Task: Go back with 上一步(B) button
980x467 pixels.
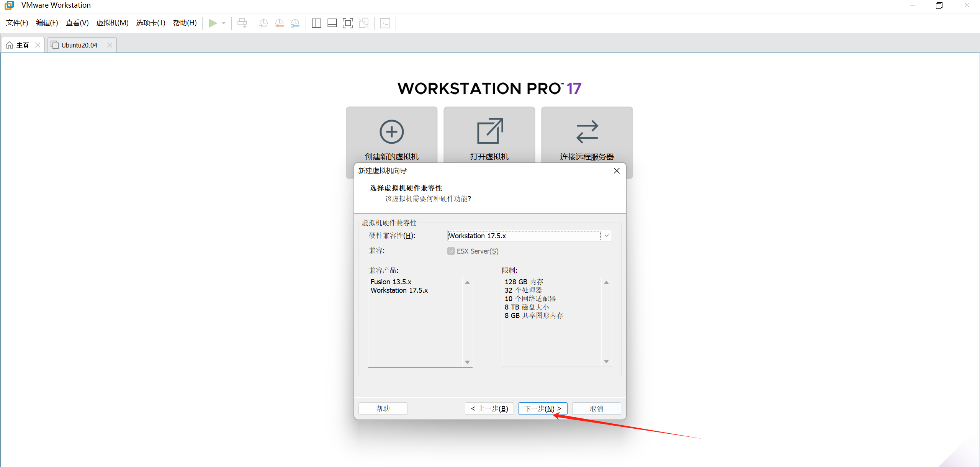Action: pyautogui.click(x=489, y=409)
